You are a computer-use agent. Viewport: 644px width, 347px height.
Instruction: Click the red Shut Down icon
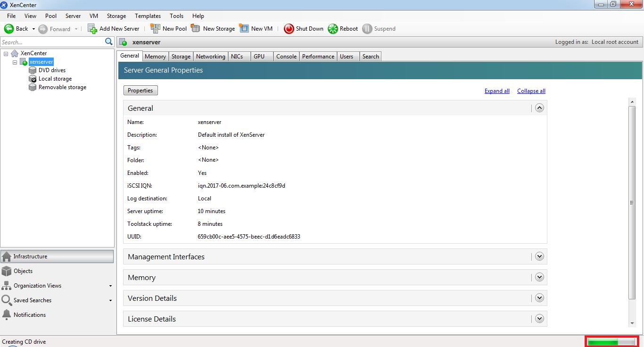coord(289,29)
